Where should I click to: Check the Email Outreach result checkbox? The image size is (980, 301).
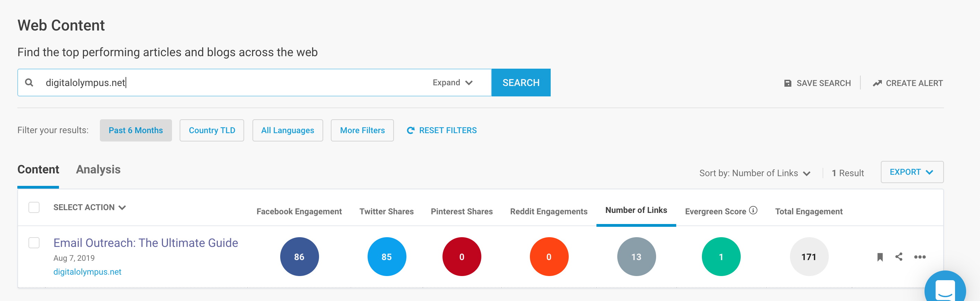pyautogui.click(x=34, y=243)
